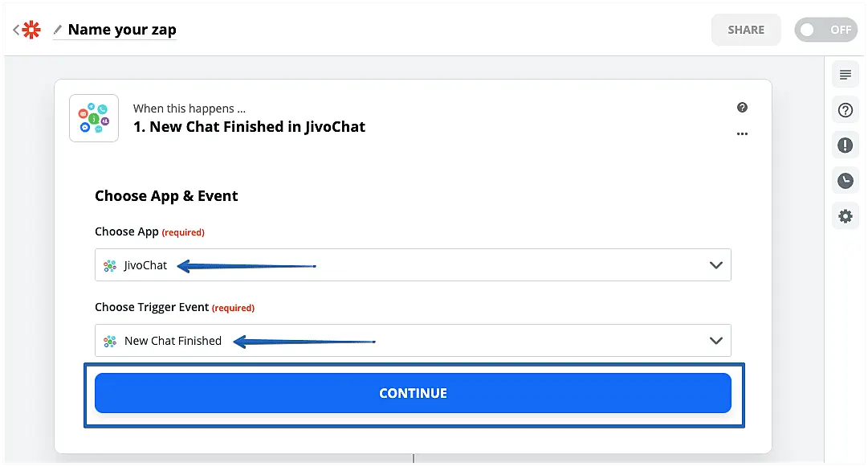868x467 pixels.
Task: Toggle the zap ON/OFF switch
Action: (x=825, y=30)
